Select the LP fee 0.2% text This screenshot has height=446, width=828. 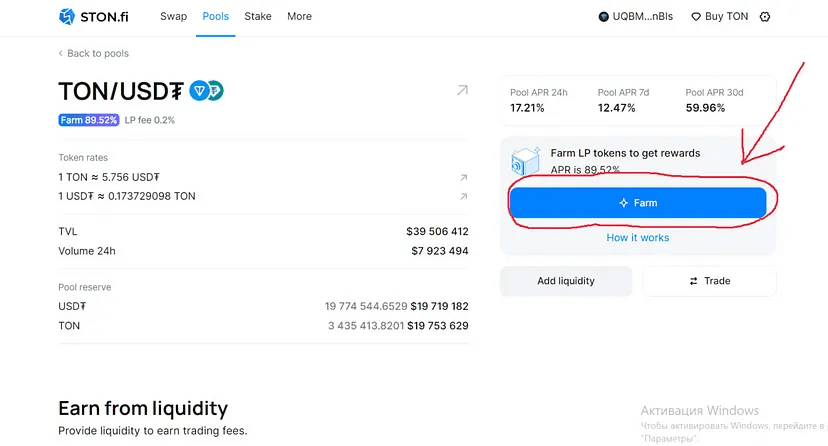(x=150, y=120)
